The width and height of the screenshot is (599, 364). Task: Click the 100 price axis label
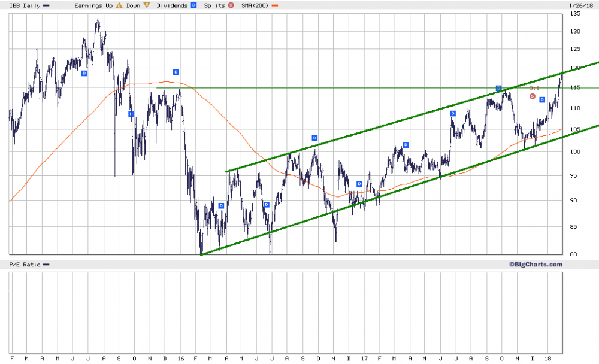575,151
